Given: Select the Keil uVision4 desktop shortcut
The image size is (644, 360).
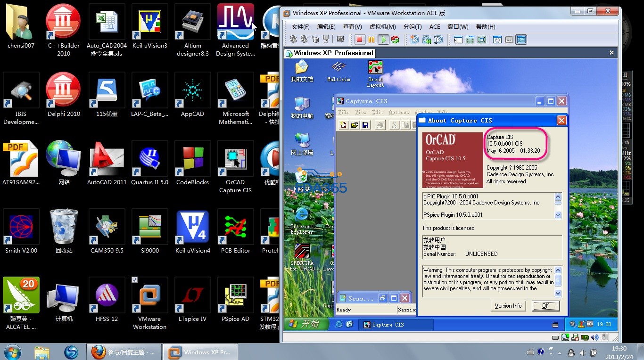Looking at the screenshot, I should click(193, 232).
